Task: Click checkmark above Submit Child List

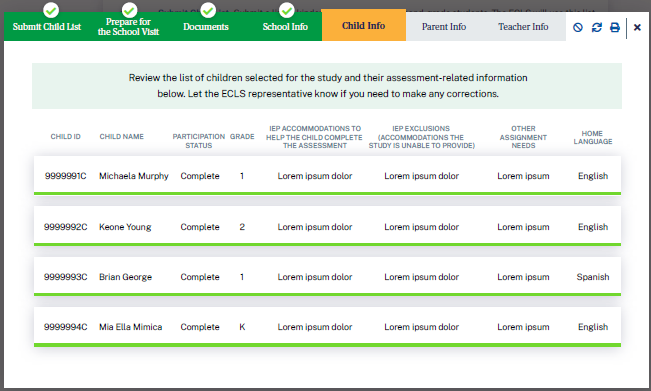Action: coord(51,10)
